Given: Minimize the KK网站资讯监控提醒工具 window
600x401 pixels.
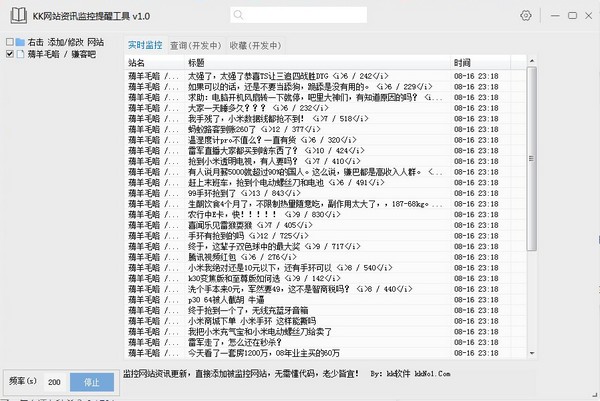Looking at the screenshot, I should (x=555, y=16).
